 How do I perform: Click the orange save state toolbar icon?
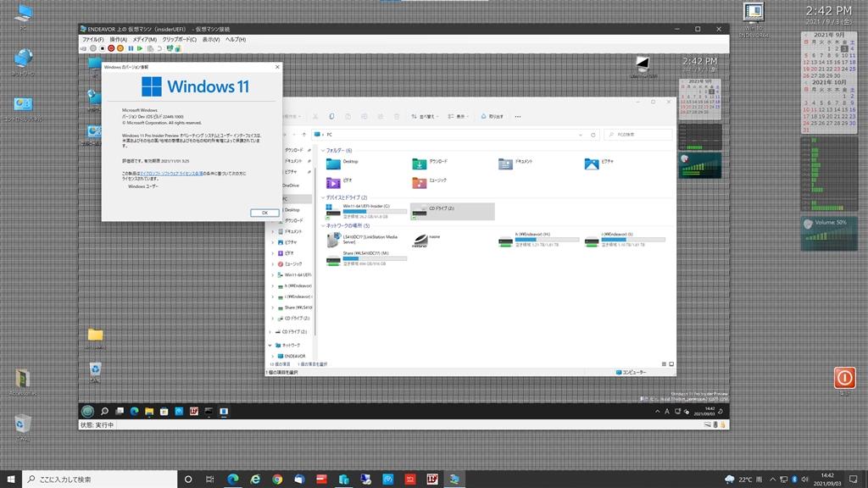[120, 48]
